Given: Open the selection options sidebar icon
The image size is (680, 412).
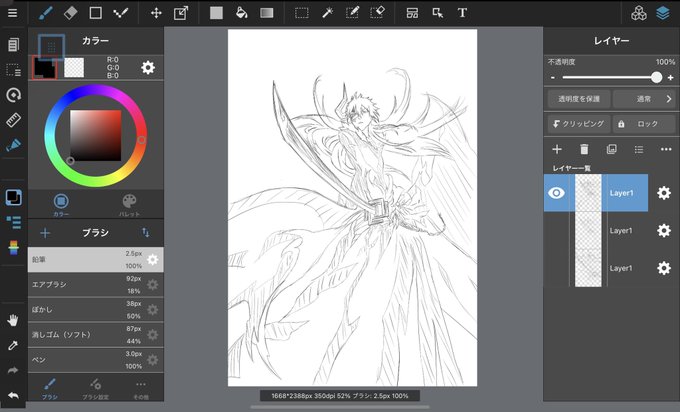Looking at the screenshot, I should pyautogui.click(x=13, y=69).
